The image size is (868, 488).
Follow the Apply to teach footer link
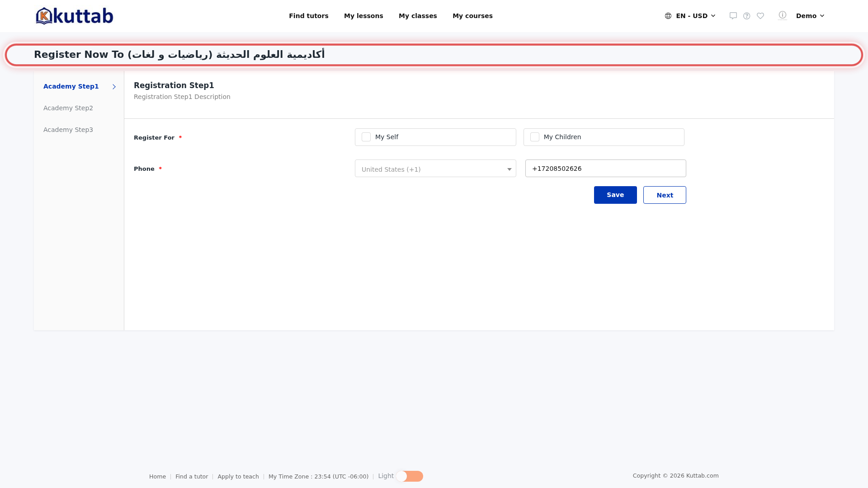pyautogui.click(x=238, y=477)
